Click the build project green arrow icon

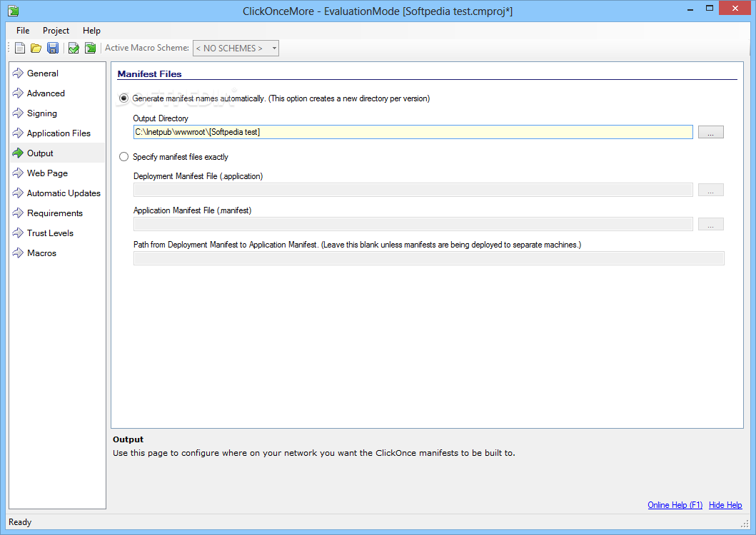point(90,48)
